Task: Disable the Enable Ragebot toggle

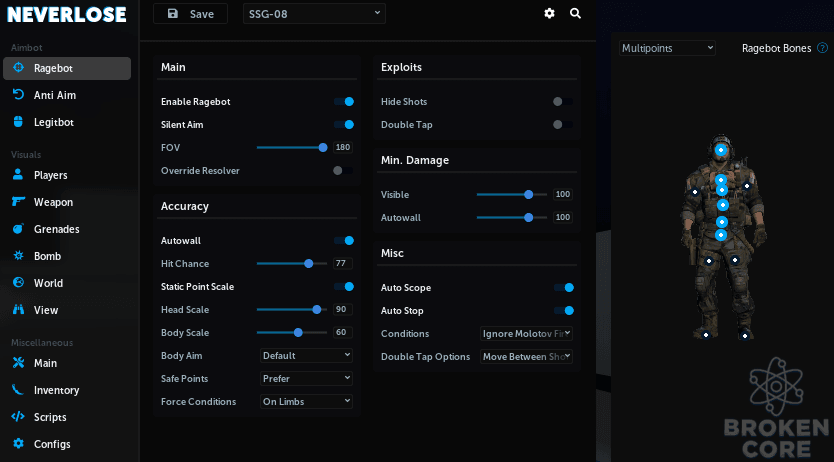Action: pyautogui.click(x=344, y=102)
